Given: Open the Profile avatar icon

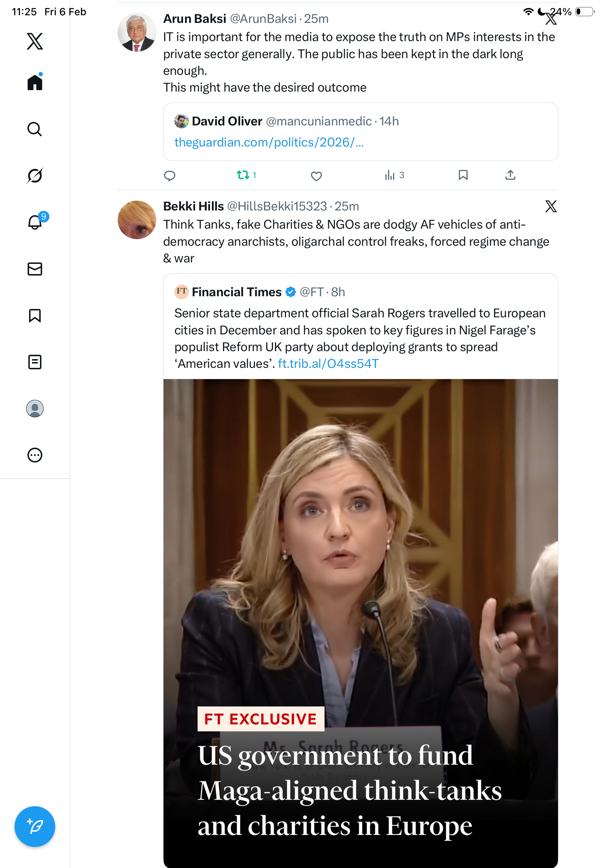Looking at the screenshot, I should click(35, 408).
